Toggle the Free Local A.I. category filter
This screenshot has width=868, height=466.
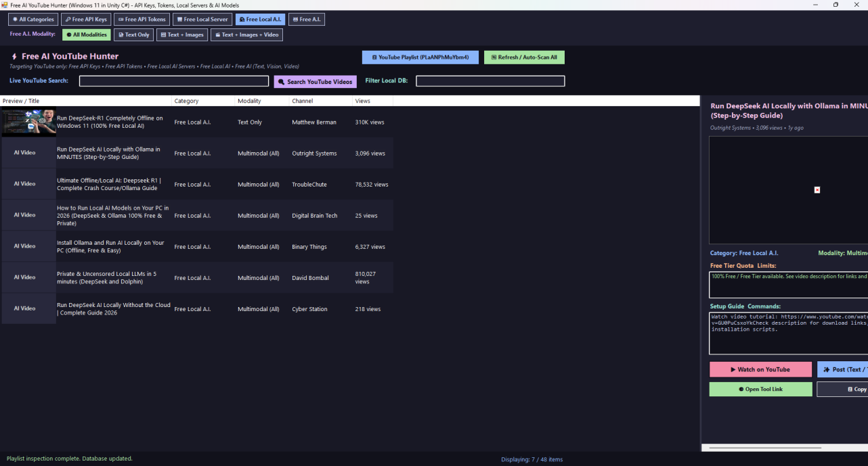(261, 20)
